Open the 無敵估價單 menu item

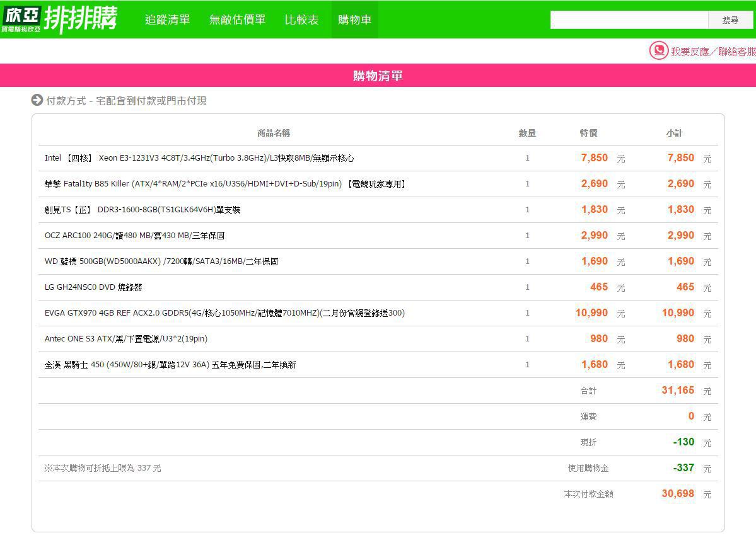(x=237, y=20)
